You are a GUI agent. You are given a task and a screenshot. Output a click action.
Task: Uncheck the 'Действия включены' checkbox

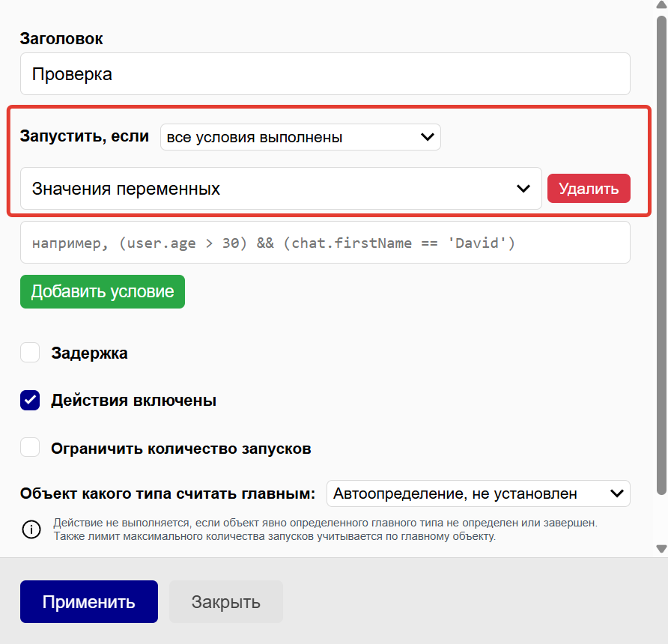pyautogui.click(x=30, y=401)
